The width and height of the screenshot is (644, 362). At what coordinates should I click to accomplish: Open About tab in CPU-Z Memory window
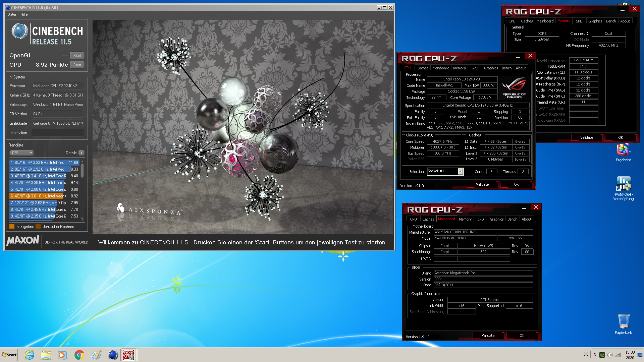pyautogui.click(x=625, y=21)
